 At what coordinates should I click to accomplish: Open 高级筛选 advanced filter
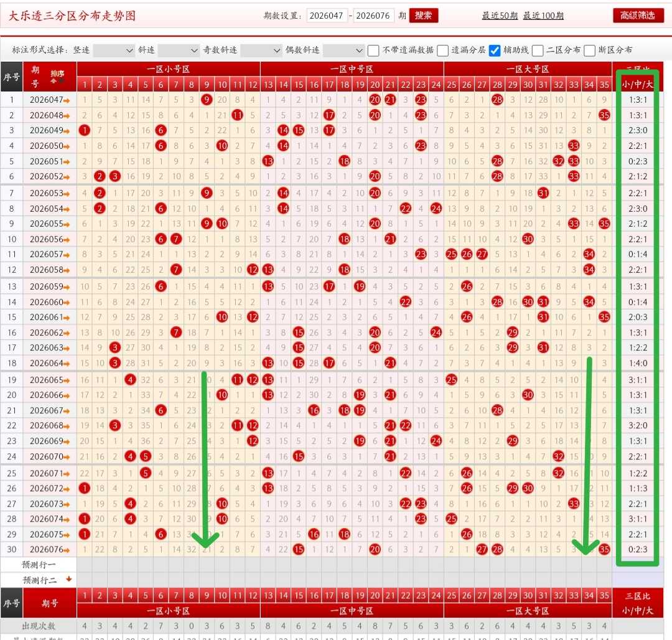(x=638, y=16)
